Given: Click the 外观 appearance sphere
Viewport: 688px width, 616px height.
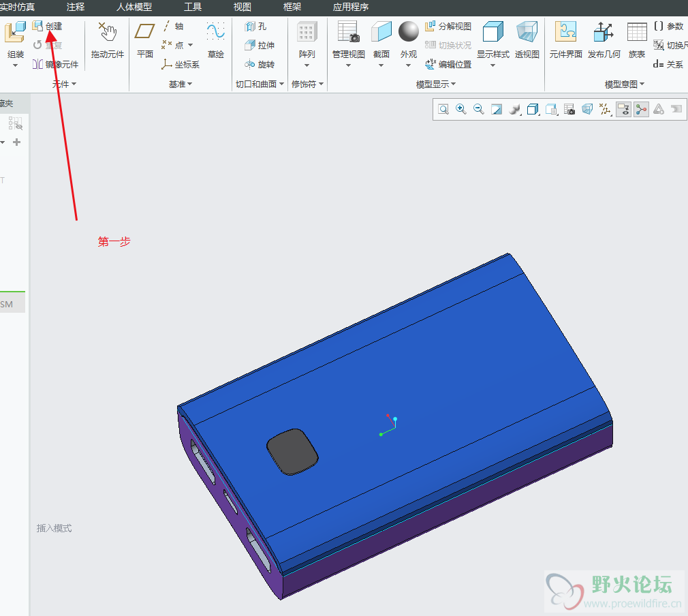Looking at the screenshot, I should click(x=409, y=31).
